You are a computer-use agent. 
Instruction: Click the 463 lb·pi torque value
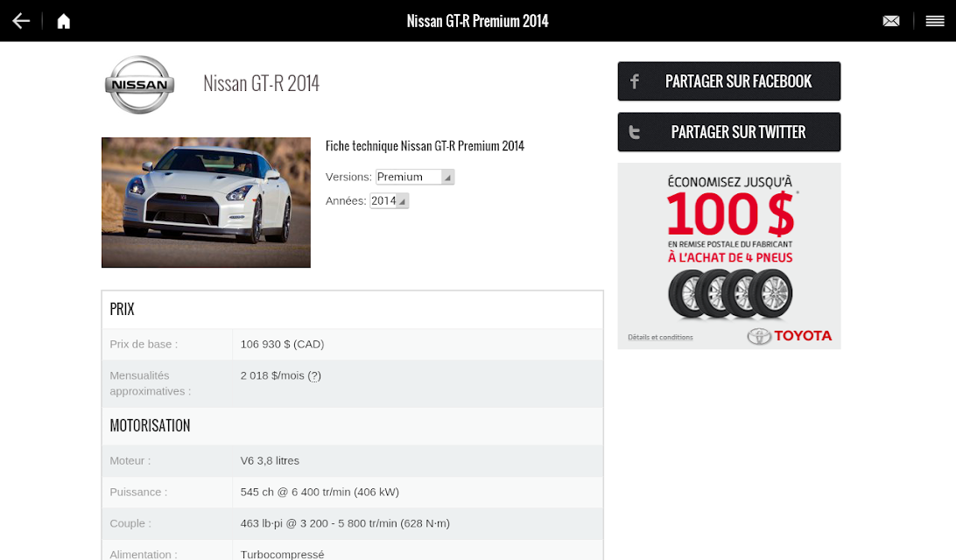coord(345,523)
